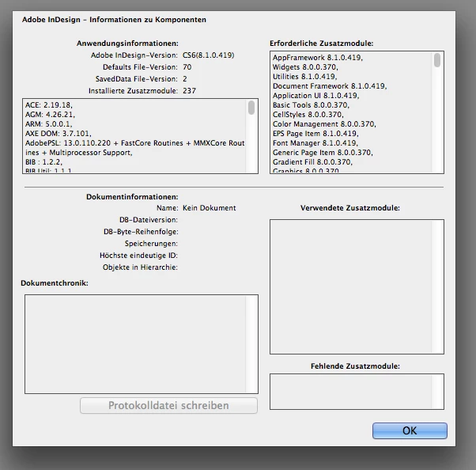This screenshot has height=470, width=476.
Task: Select the 'AXE DOM: 3.7.101,' entry
Action: (x=59, y=134)
